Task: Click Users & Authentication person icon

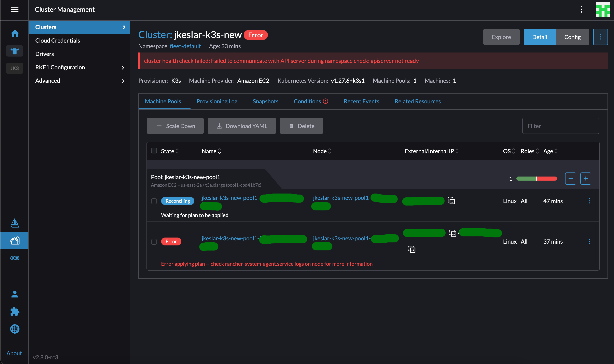Action: 14,294
